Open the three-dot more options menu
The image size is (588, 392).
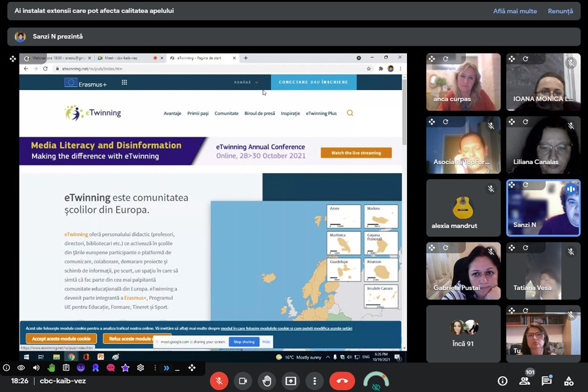coord(315,381)
